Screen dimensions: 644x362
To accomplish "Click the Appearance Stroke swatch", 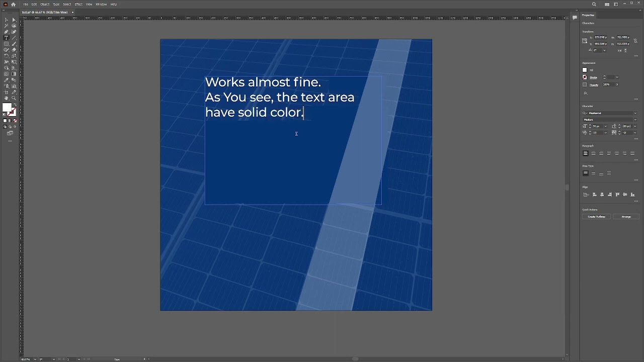I will tap(585, 77).
